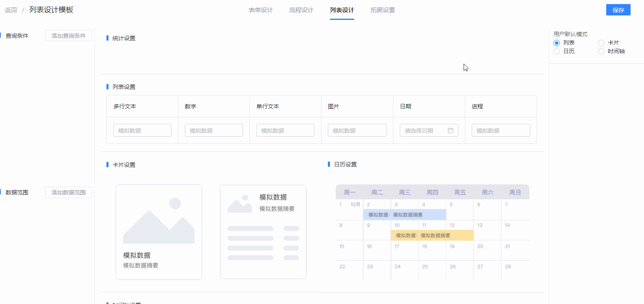Screen dimensions: 644x304
Task: Open the 请选择日期 date picker
Action: point(425,130)
